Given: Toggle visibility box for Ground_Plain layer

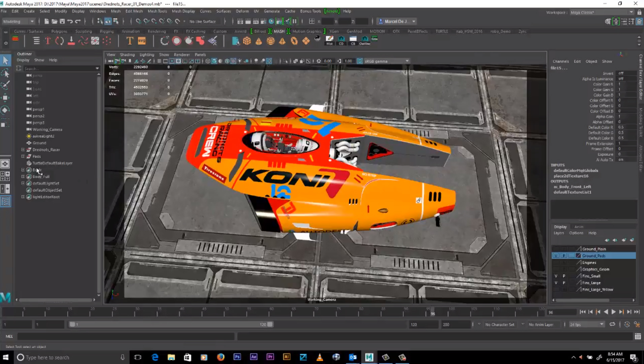Looking at the screenshot, I should point(556,249).
